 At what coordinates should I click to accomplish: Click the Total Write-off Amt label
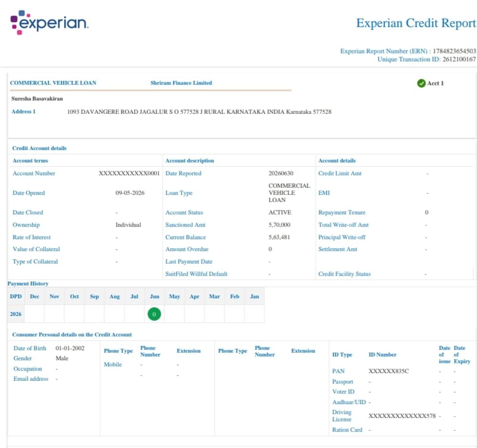point(343,224)
